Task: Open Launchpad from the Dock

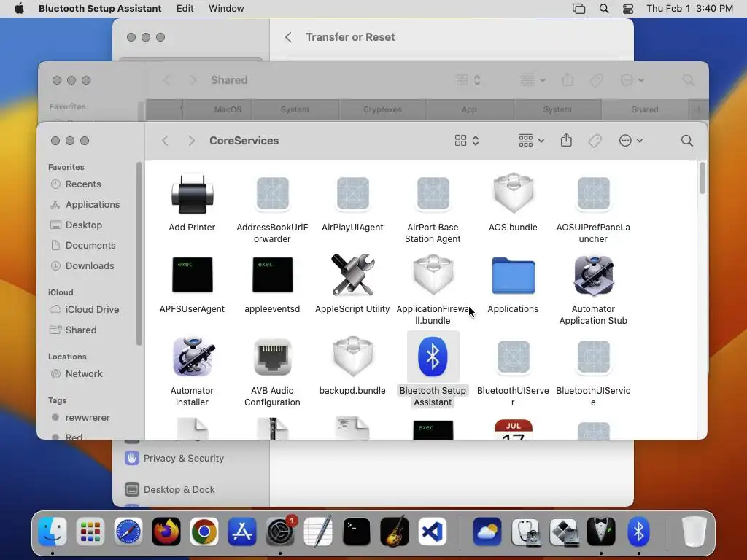Action: pyautogui.click(x=90, y=532)
